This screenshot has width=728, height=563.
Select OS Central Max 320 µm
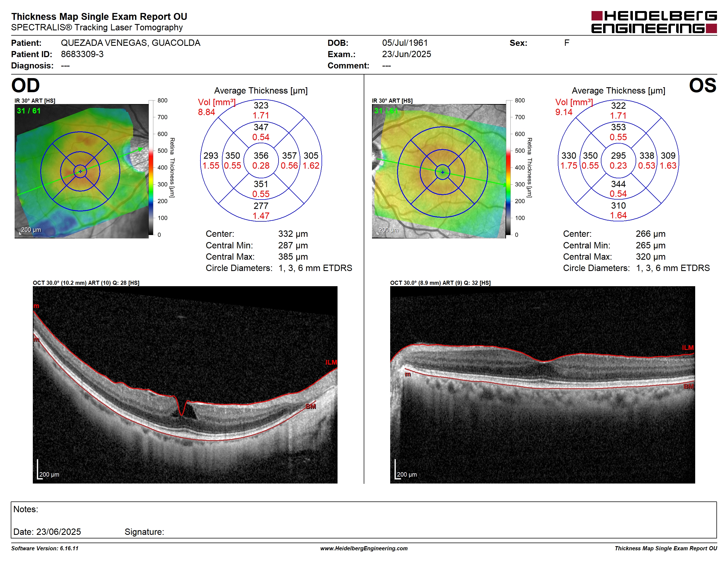point(651,257)
